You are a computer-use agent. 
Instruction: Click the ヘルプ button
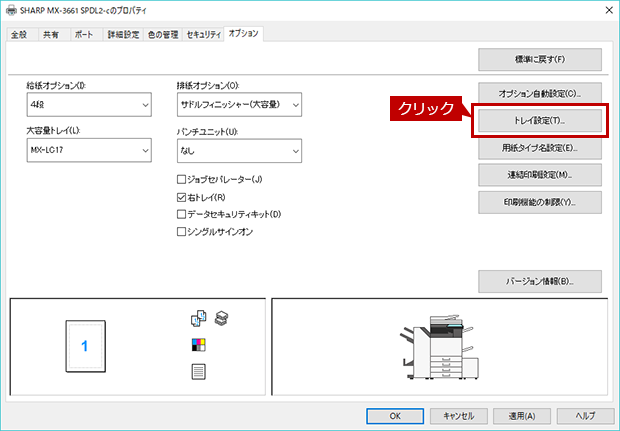point(586,416)
